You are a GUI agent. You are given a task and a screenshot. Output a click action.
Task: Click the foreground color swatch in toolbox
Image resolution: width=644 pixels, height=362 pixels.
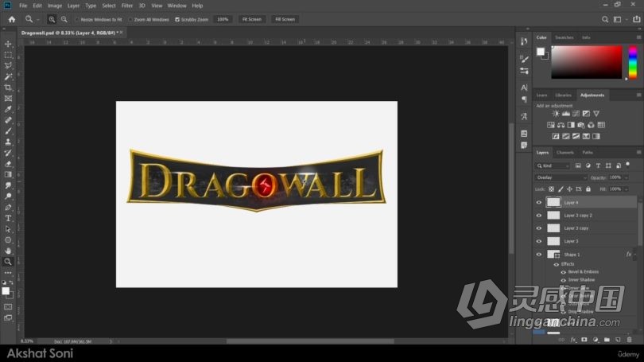click(x=6, y=291)
